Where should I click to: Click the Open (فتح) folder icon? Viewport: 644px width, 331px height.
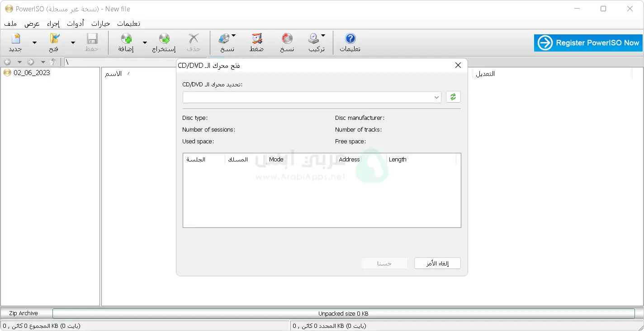(54, 39)
